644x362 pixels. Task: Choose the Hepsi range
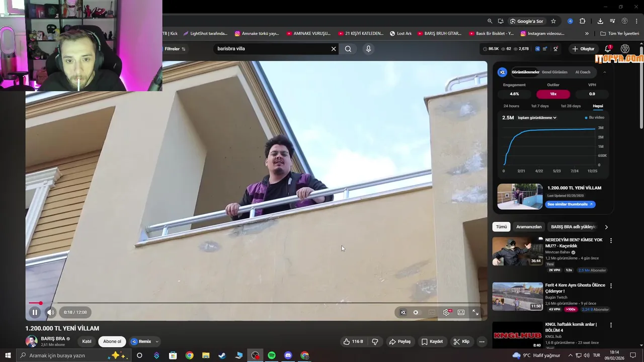click(598, 106)
